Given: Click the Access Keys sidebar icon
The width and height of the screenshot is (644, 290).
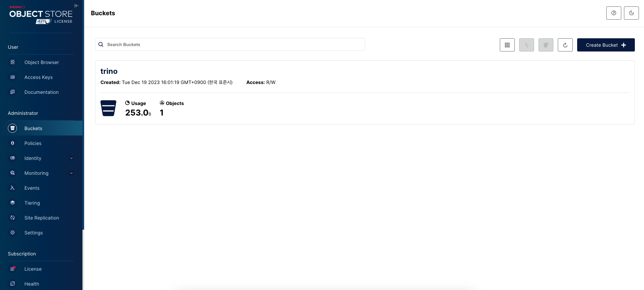Looking at the screenshot, I should click(x=13, y=77).
